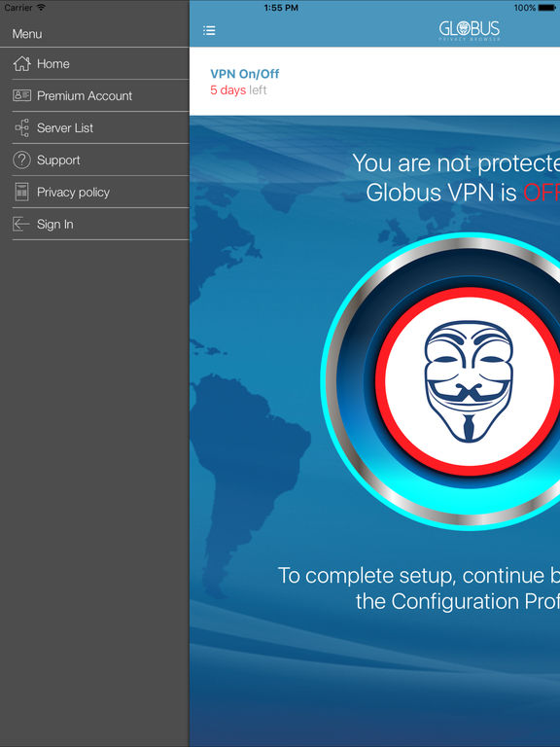
Task: Click the Premium Account ID card icon
Action: 21,95
